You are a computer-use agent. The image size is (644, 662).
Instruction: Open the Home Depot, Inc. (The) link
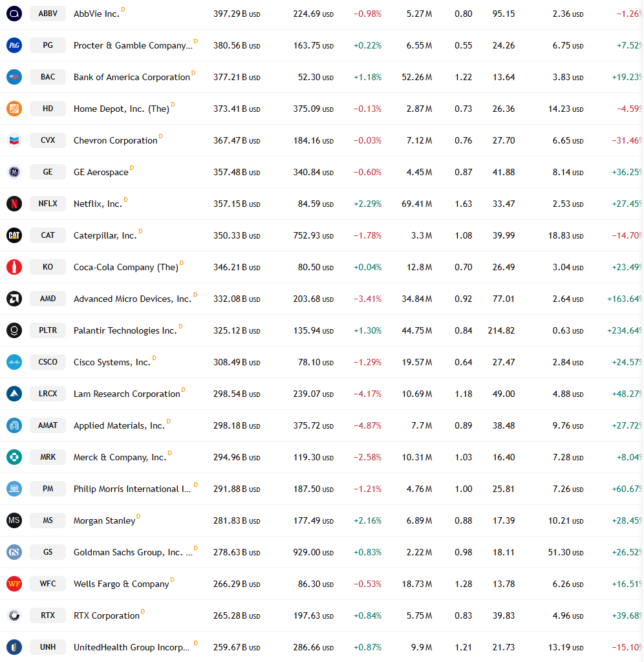pyautogui.click(x=121, y=109)
